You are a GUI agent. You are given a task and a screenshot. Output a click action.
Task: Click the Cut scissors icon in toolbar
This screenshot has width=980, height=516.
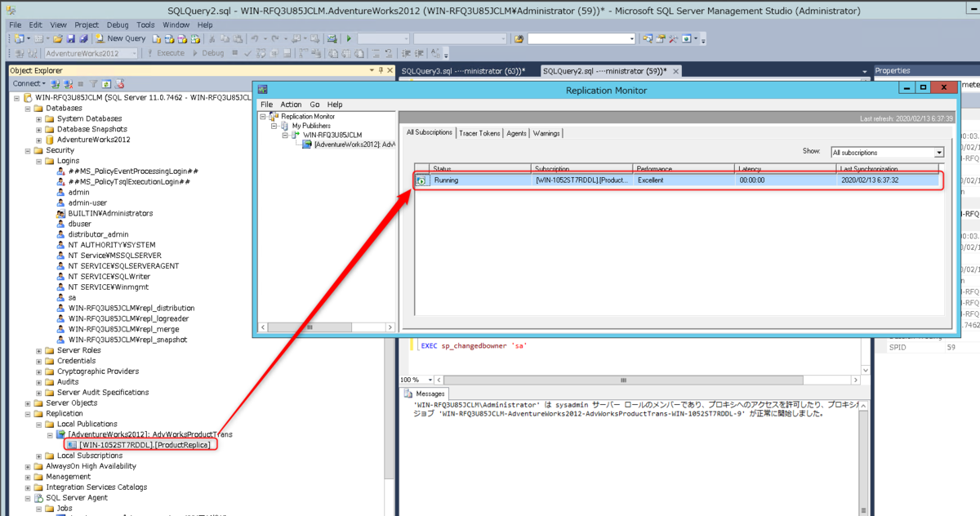[x=213, y=38]
